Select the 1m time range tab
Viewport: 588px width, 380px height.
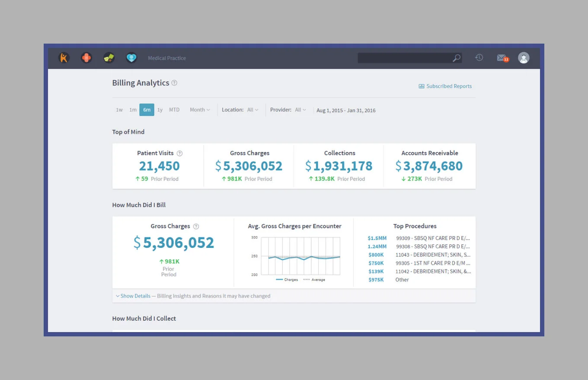(133, 110)
